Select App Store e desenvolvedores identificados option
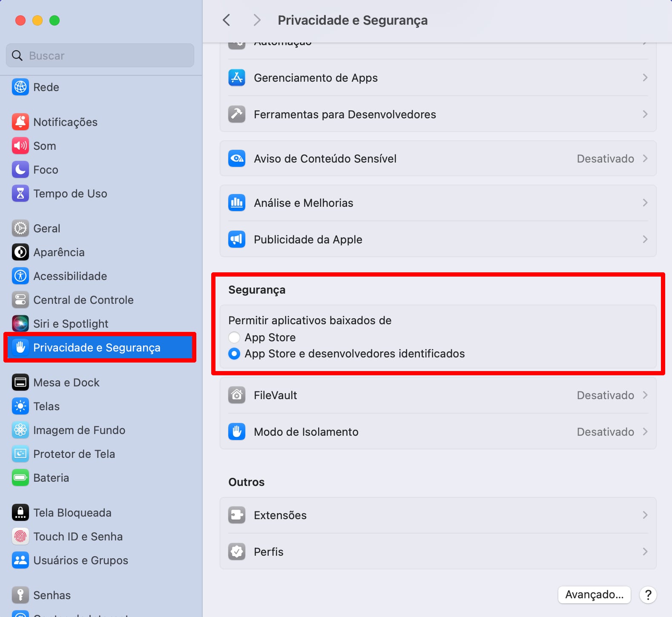The image size is (672, 617). pyautogui.click(x=234, y=354)
